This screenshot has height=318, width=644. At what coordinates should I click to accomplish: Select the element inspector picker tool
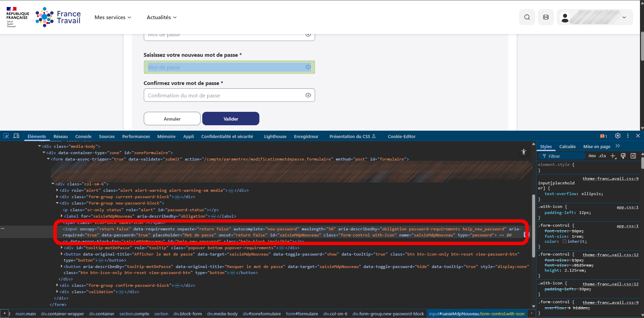click(x=5, y=136)
